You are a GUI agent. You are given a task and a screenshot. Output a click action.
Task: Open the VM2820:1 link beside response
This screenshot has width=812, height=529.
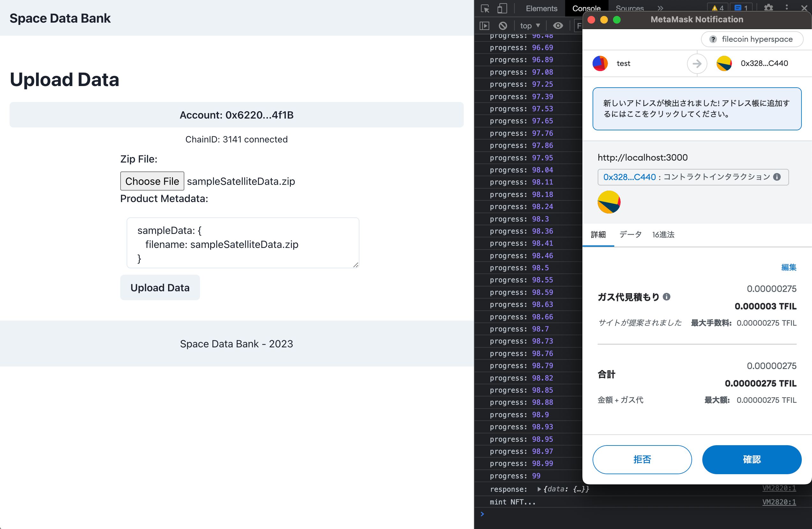[x=779, y=488]
